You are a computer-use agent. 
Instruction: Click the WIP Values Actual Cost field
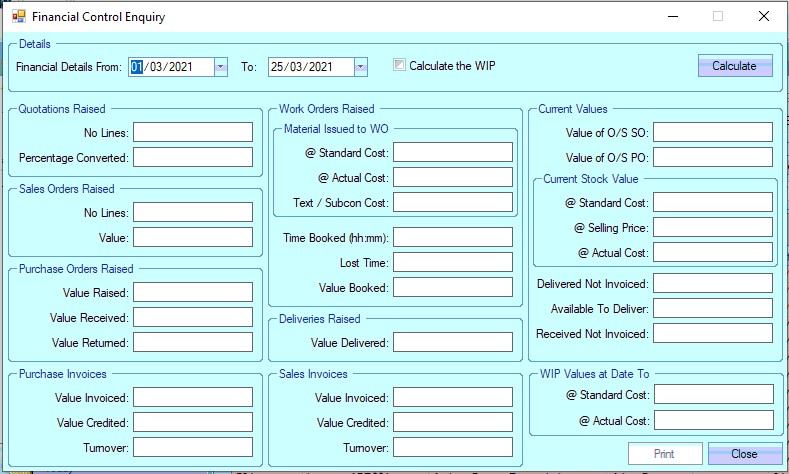[713, 420]
